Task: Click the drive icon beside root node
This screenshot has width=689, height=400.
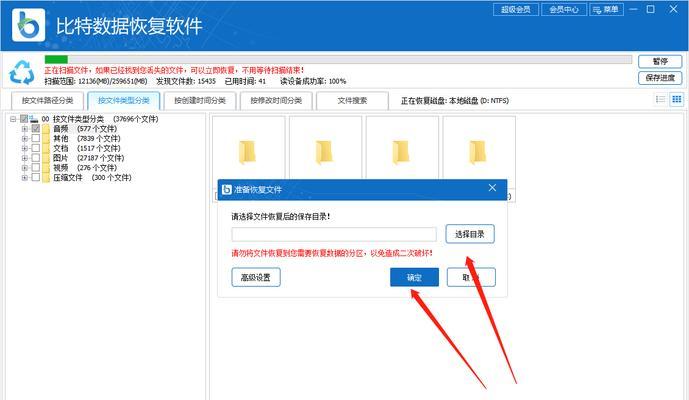Action: pyautogui.click(x=34, y=119)
